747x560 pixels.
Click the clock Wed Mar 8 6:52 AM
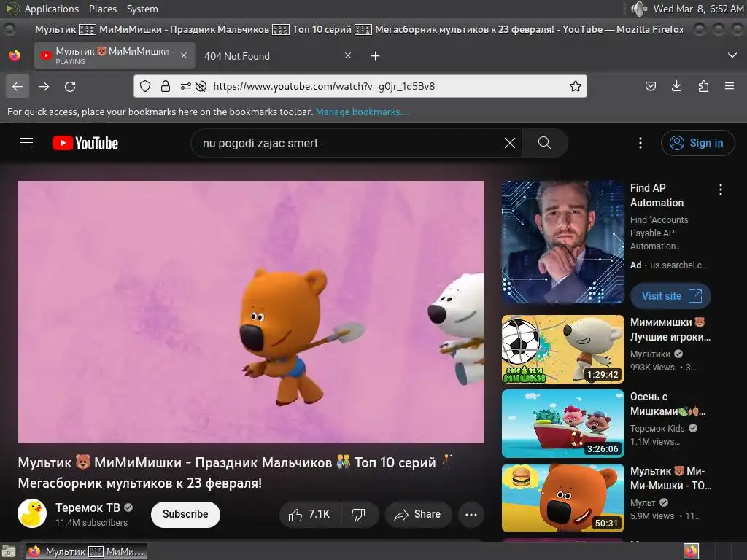(698, 9)
